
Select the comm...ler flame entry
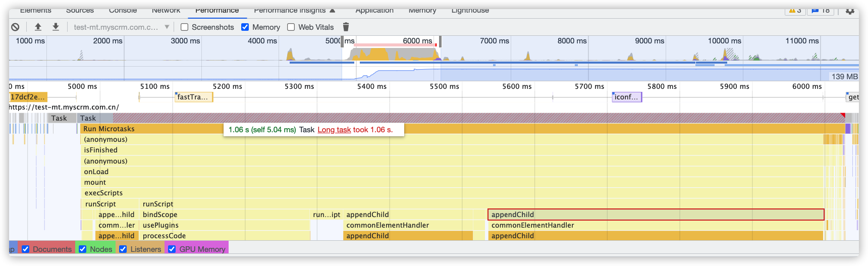click(117, 225)
